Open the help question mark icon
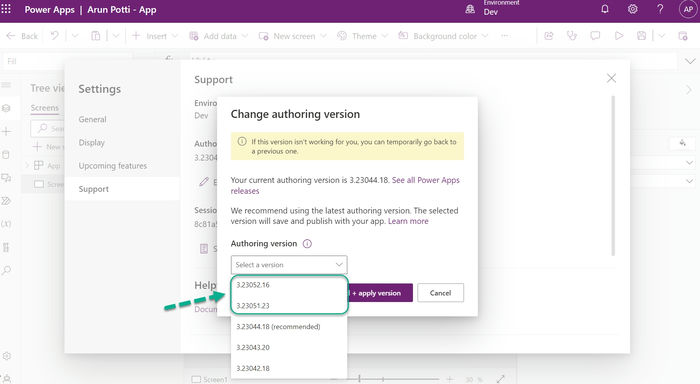 coord(660,9)
